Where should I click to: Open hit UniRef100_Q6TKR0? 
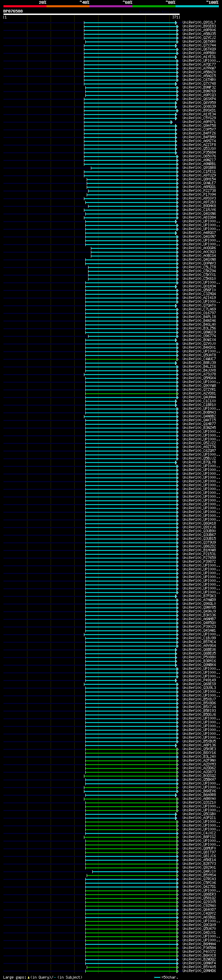[x=199, y=41]
